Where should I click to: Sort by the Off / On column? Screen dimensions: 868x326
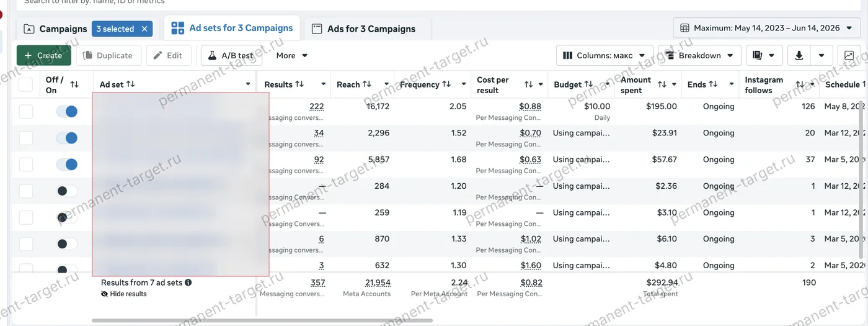74,84
